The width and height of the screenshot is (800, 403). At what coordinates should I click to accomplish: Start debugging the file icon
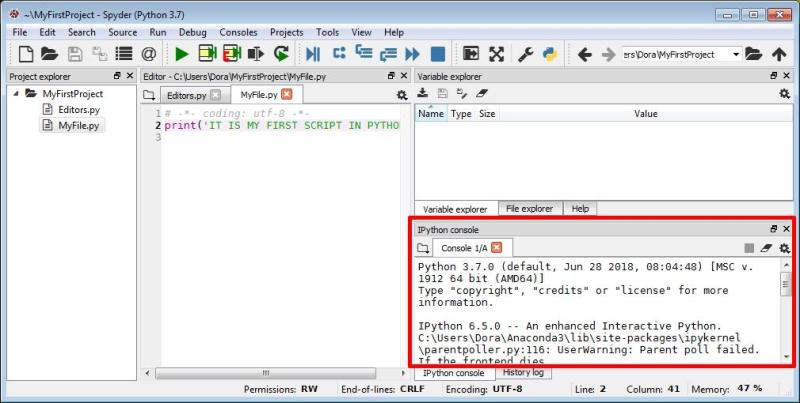tap(313, 54)
